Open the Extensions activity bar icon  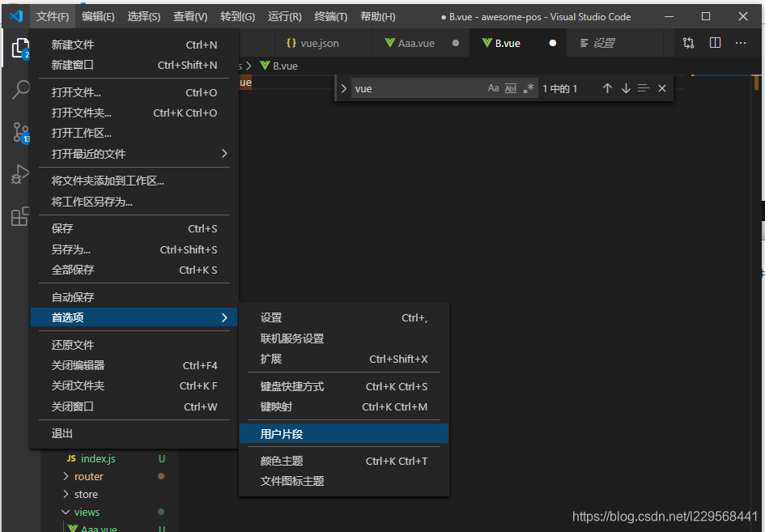[20, 216]
